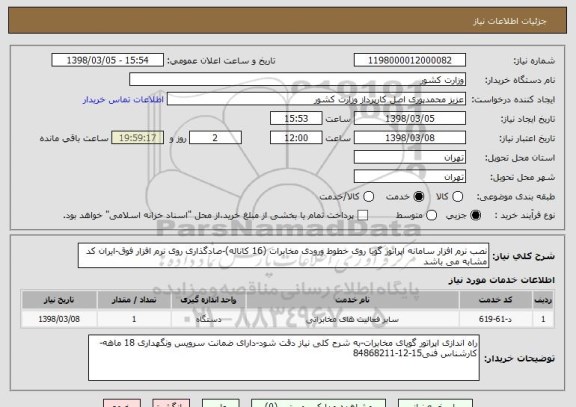The image size is (576, 407).
Task: Click the شماره نیاز label
Action: pyautogui.click(x=534, y=61)
